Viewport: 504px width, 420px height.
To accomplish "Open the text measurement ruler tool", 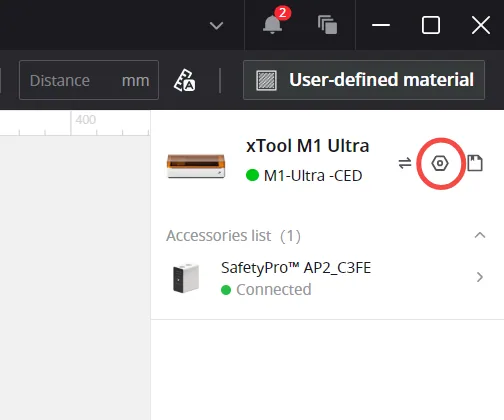I will tap(185, 80).
